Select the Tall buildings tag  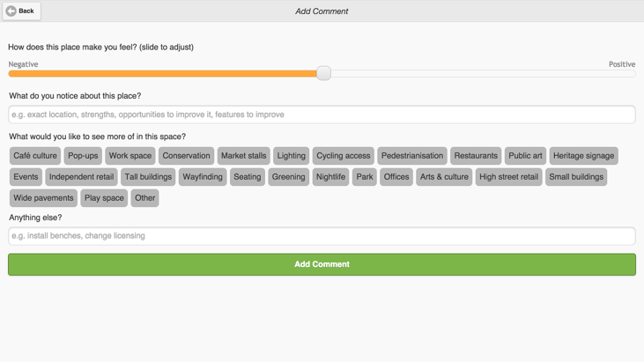coord(148,177)
